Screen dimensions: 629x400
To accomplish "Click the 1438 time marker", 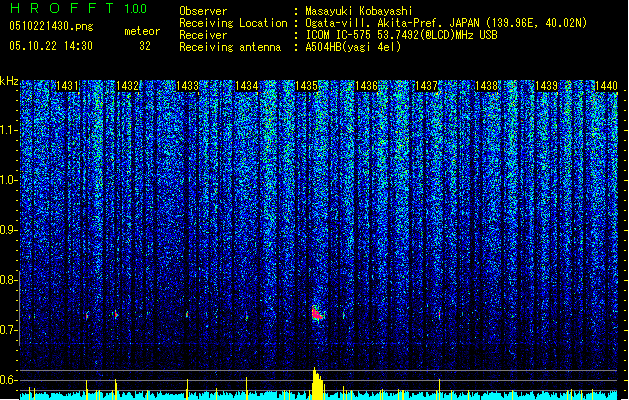I will [x=487, y=86].
